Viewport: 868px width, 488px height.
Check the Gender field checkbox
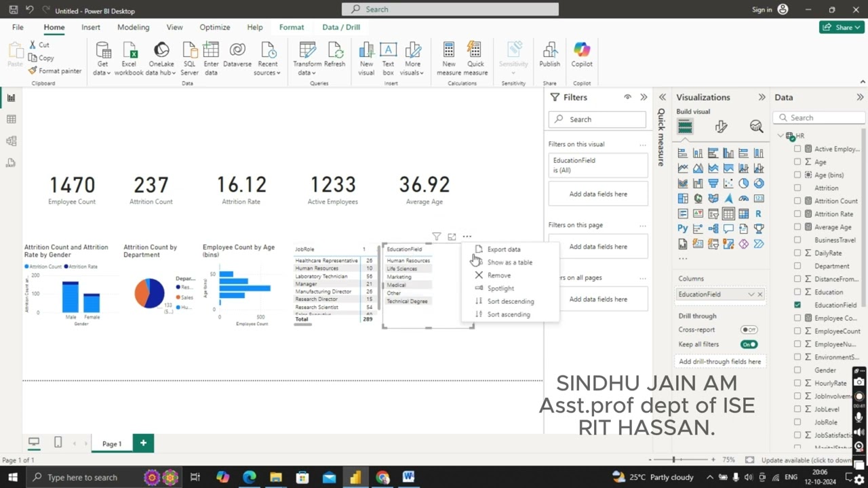(x=797, y=370)
